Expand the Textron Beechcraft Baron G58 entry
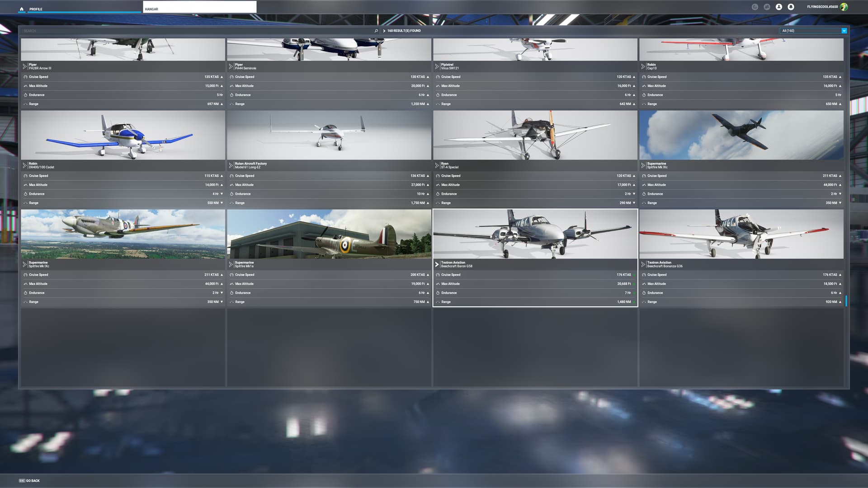 click(437, 264)
